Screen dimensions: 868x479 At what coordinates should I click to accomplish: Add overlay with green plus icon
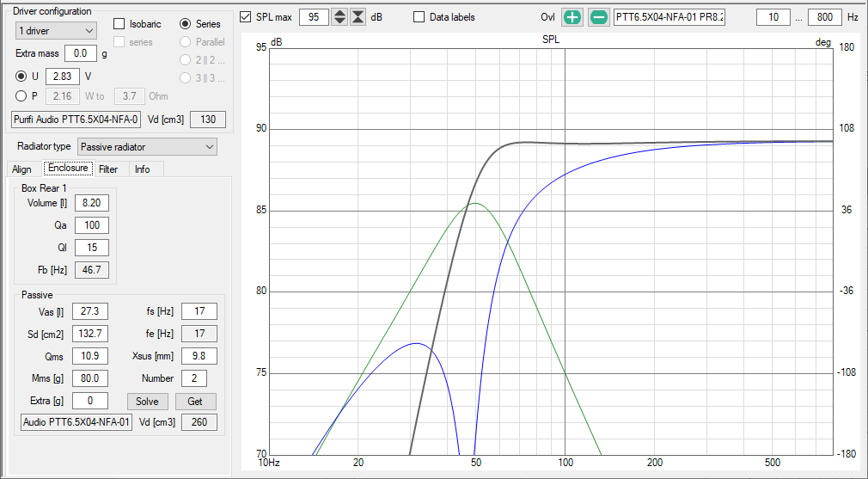click(x=573, y=17)
